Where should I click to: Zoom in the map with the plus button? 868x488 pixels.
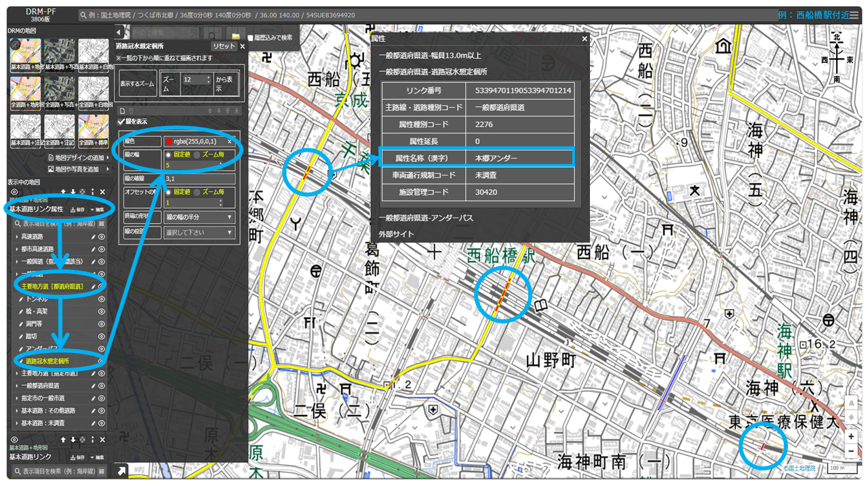(851, 436)
